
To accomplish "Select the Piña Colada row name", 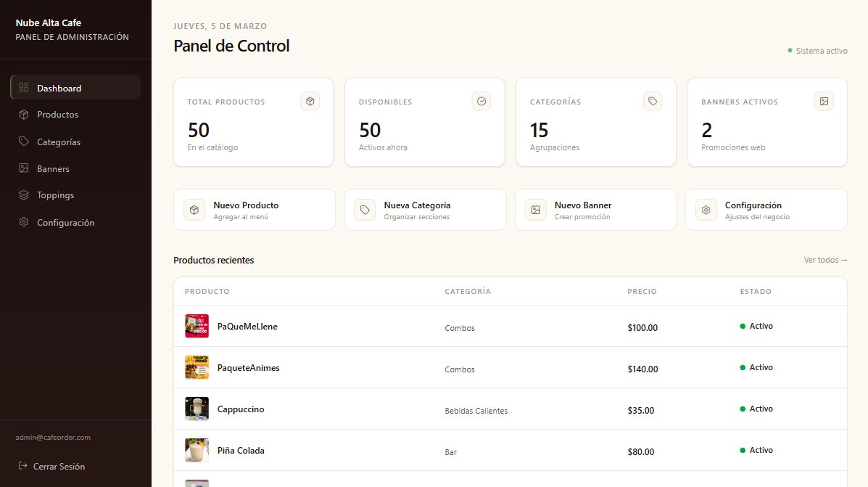I will click(x=241, y=451).
